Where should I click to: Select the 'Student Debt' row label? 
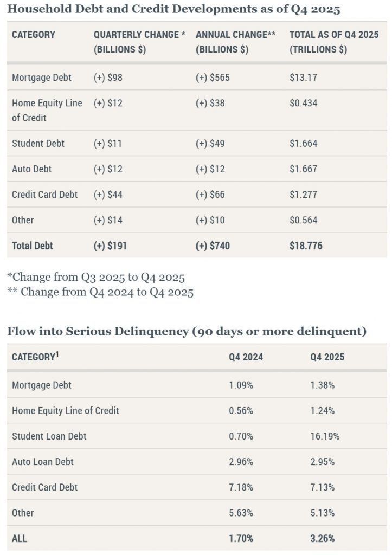coord(38,144)
